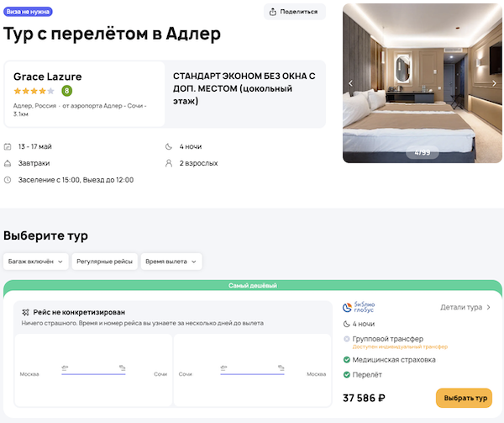The image size is (504, 423).
Task: Click the green rating badge showing 8
Action: pyautogui.click(x=66, y=91)
